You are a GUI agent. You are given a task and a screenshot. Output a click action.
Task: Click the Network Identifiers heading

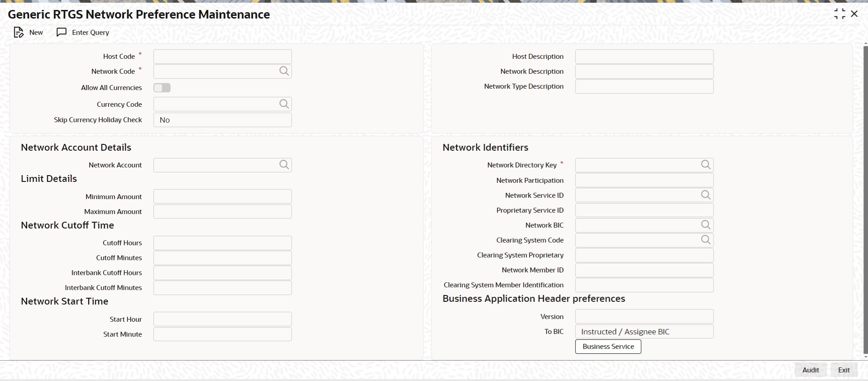click(486, 148)
